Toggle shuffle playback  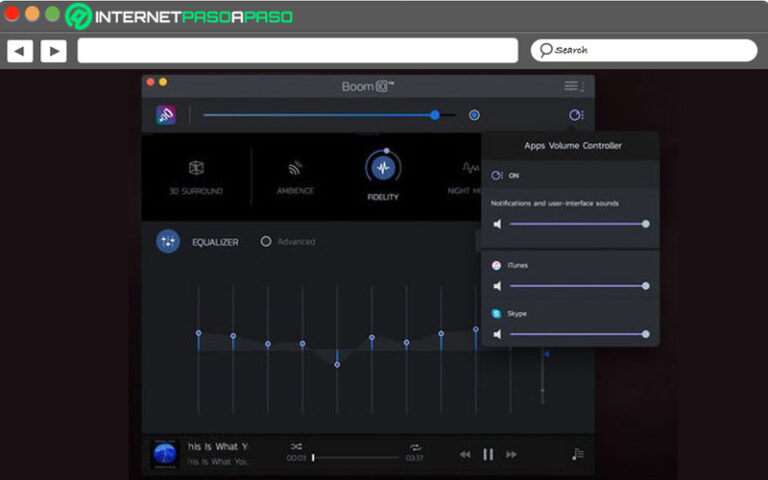pyautogui.click(x=296, y=447)
